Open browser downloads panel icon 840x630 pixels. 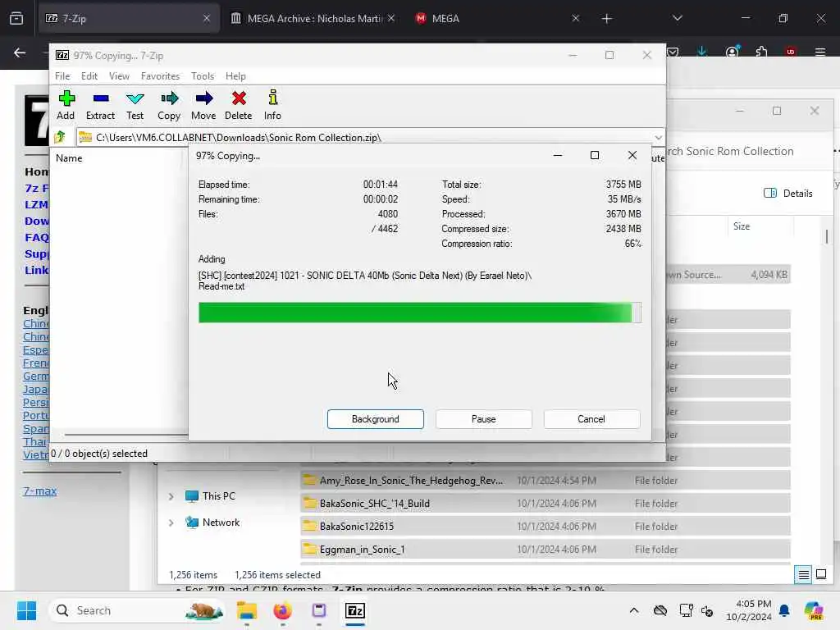tap(702, 52)
